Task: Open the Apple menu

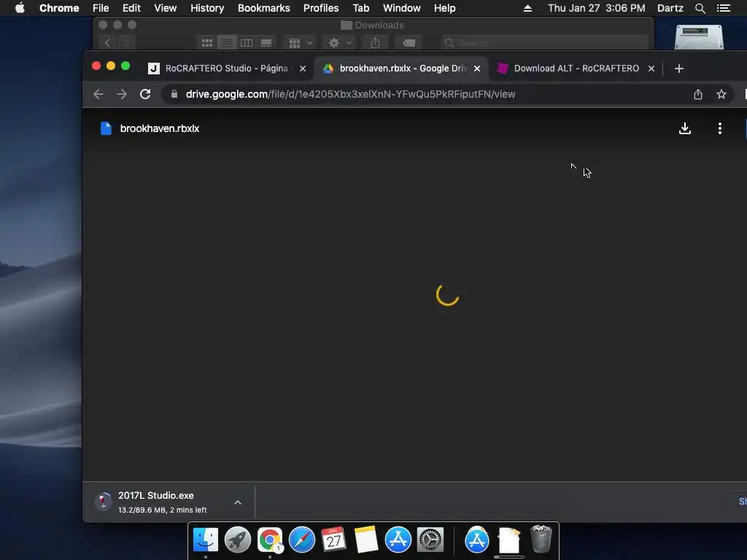Action: coord(20,8)
